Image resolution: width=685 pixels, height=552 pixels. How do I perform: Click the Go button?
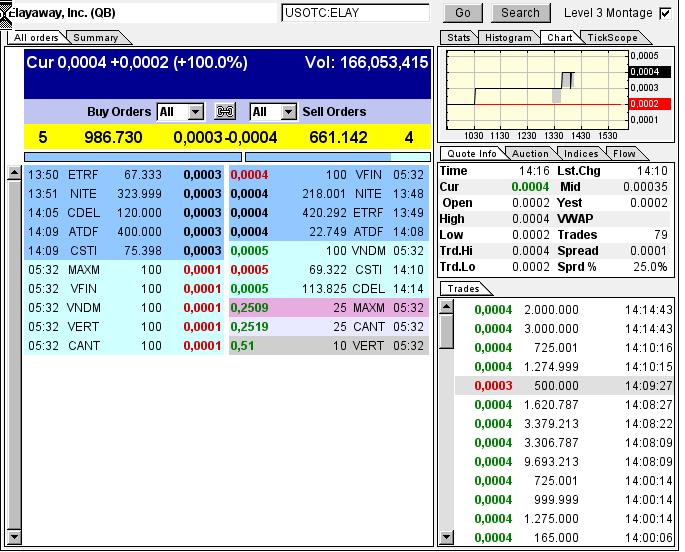coord(463,13)
